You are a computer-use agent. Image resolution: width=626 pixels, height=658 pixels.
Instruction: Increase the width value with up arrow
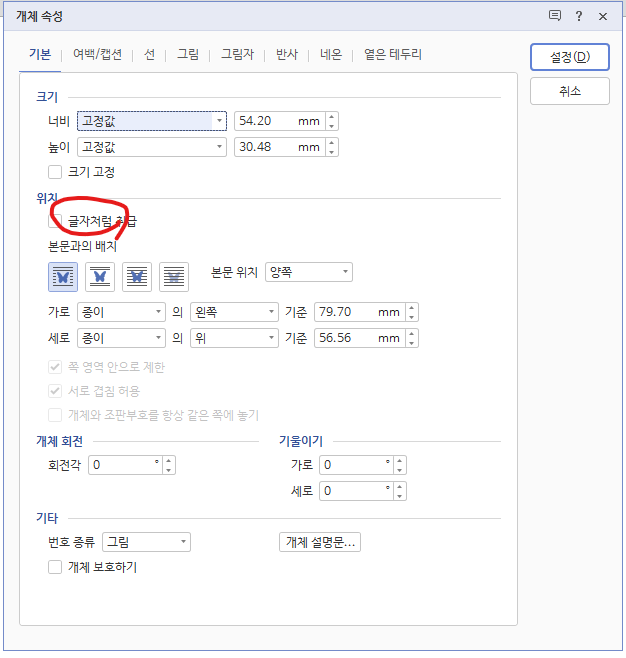(331, 117)
